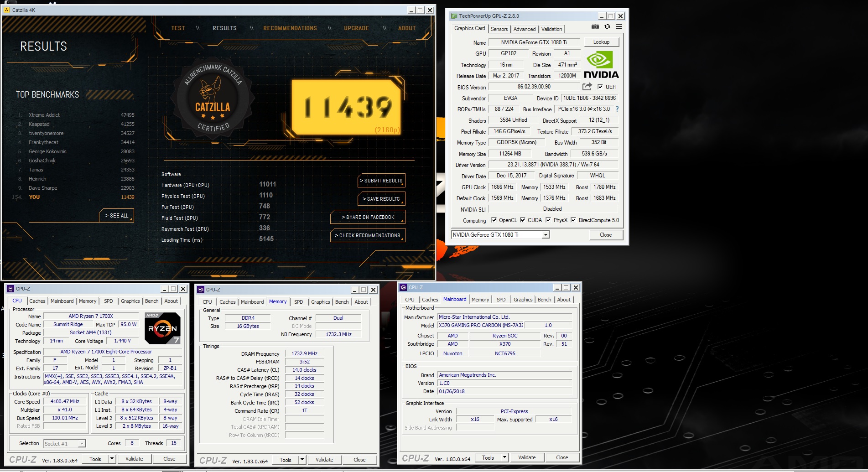Open the UPGRADE tab in Catzilla
Viewport: 868px width, 472px height.
point(356,28)
